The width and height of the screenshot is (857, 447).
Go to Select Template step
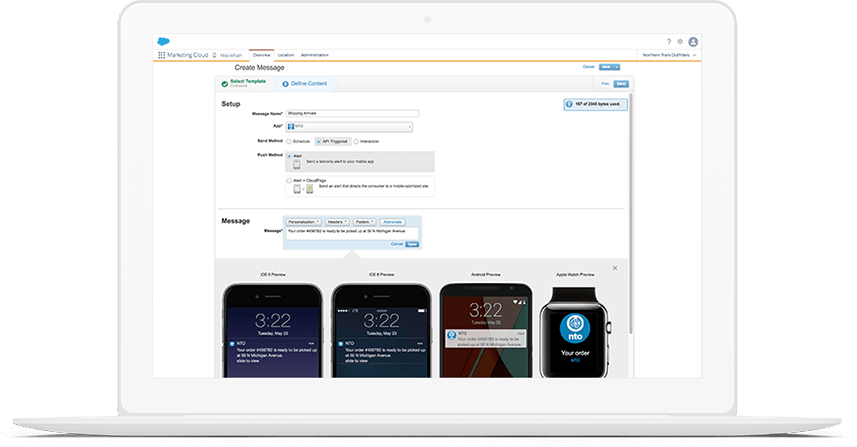[x=248, y=82]
